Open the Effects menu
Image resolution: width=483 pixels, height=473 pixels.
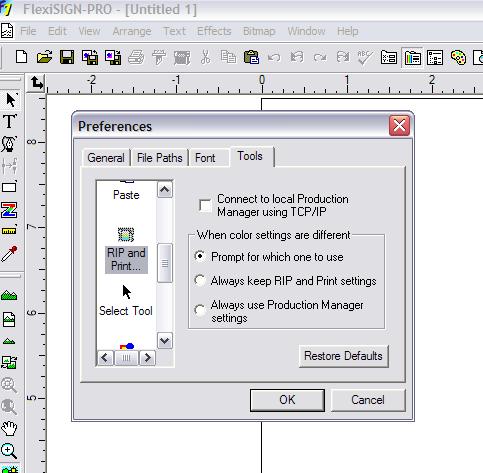[214, 31]
